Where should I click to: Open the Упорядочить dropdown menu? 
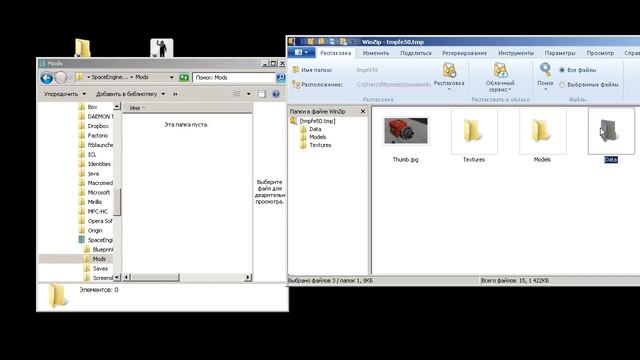[65, 94]
